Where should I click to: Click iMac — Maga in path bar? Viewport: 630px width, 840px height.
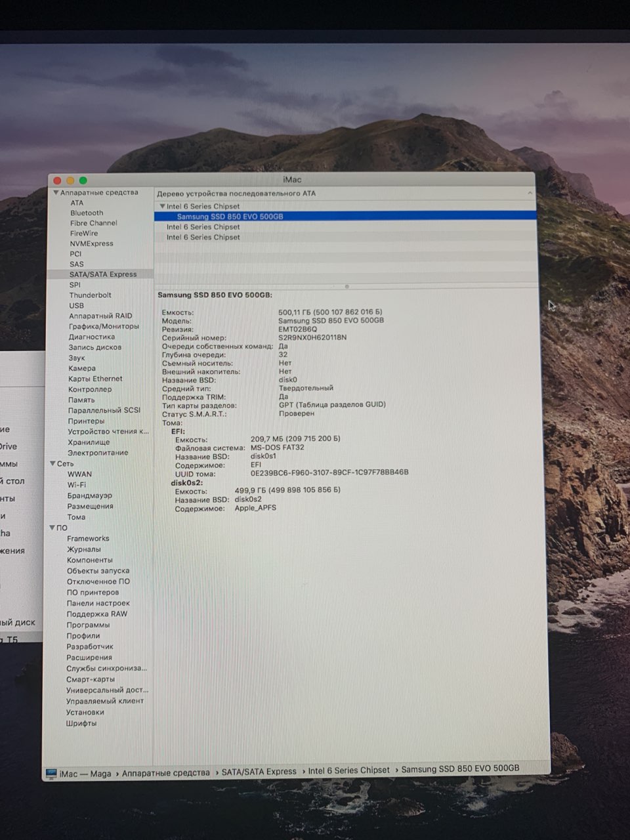pos(85,774)
